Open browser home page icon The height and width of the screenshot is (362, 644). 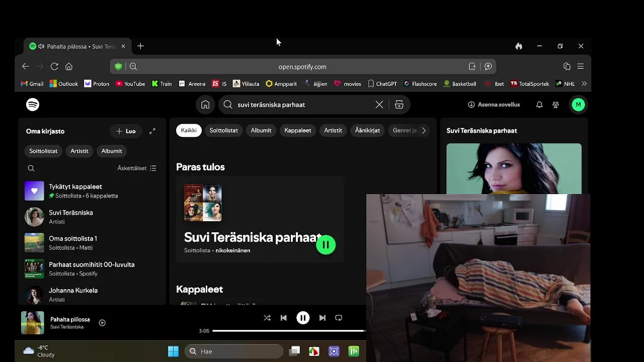[69, 66]
